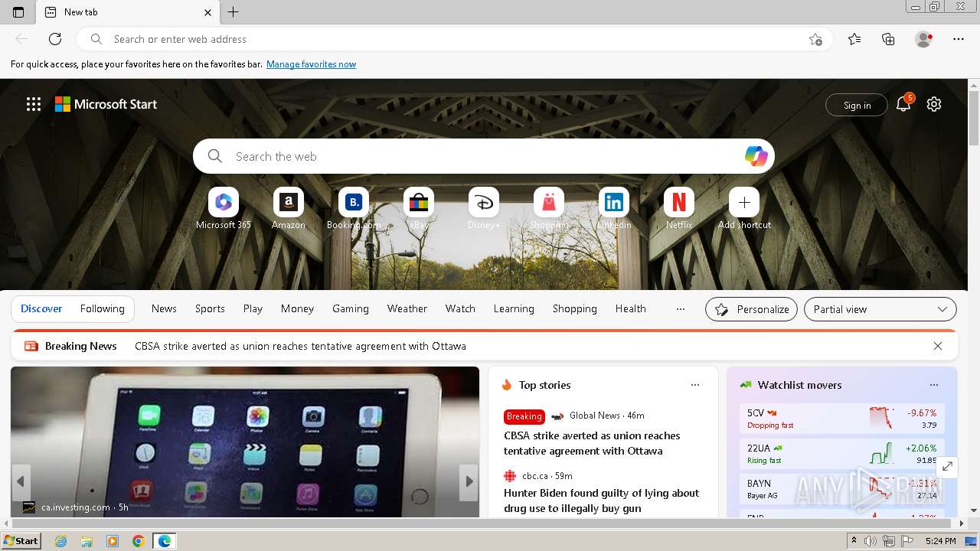Screen dimensions: 980x551
Task: Open the iPad story thumbnail
Action: point(245,442)
